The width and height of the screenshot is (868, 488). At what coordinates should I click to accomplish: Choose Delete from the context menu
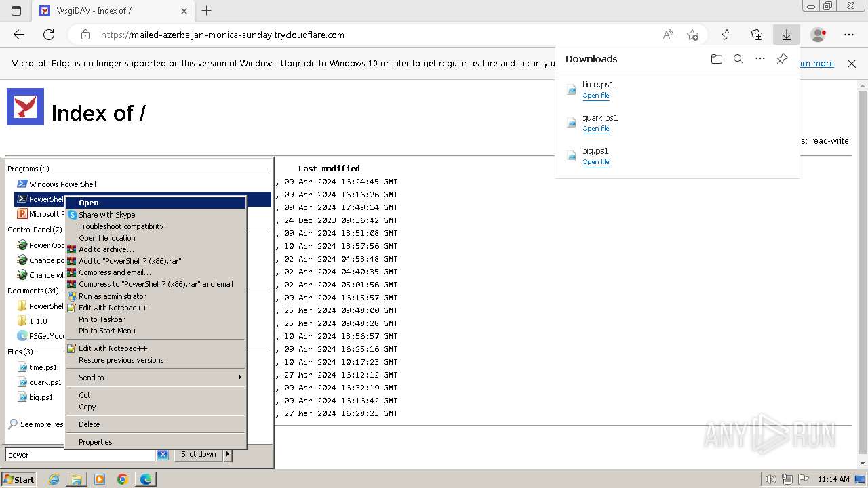pos(155,424)
